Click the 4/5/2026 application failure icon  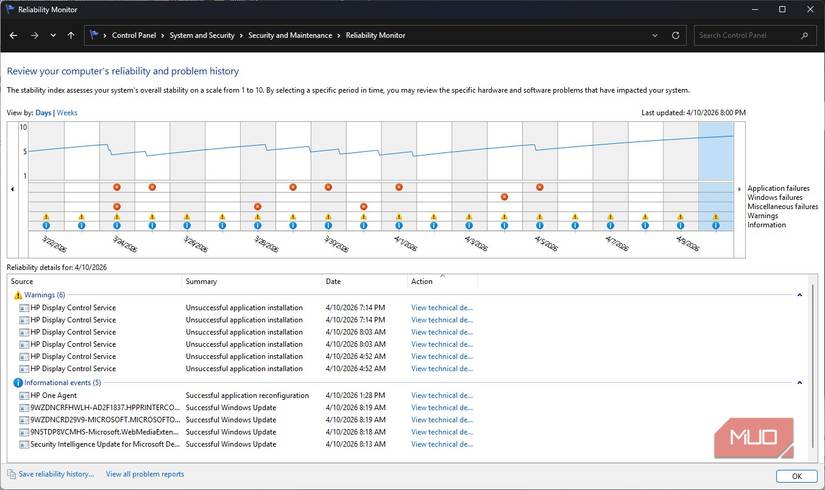tap(540, 187)
